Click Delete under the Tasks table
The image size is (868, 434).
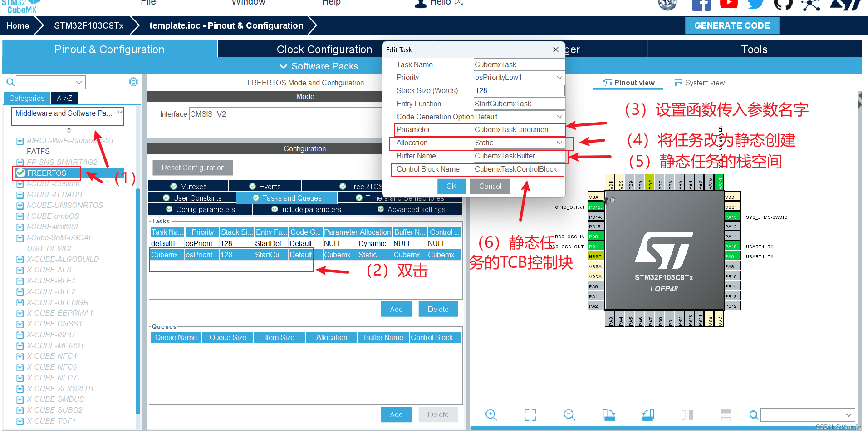tap(438, 309)
